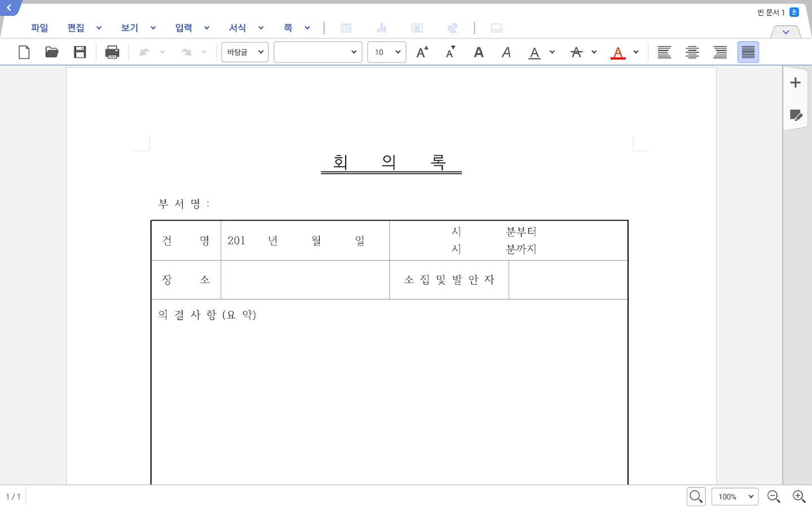Open the document search magnifier
Image resolution: width=812 pixels, height=508 pixels.
pos(696,496)
